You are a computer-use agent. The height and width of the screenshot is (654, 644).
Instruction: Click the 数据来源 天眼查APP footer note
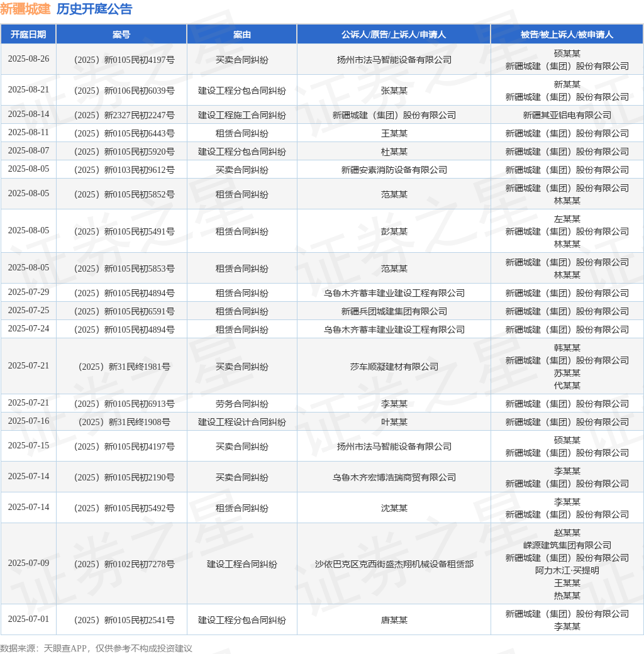pyautogui.click(x=96, y=648)
